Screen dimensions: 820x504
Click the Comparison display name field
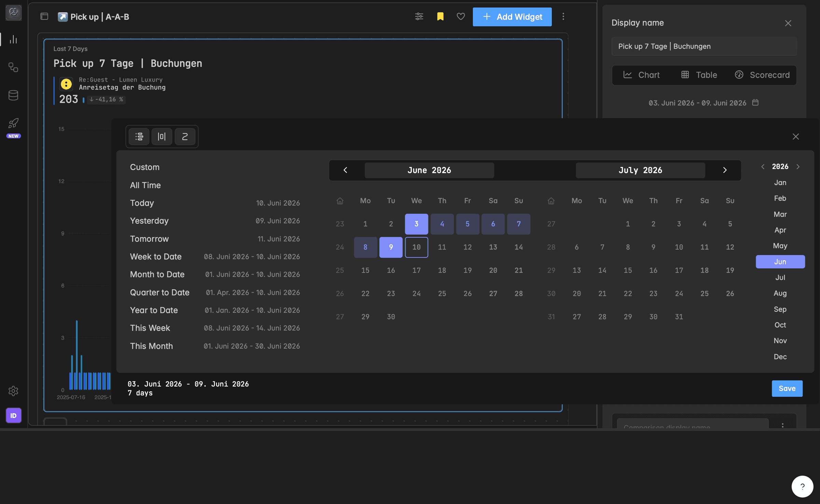(x=693, y=424)
